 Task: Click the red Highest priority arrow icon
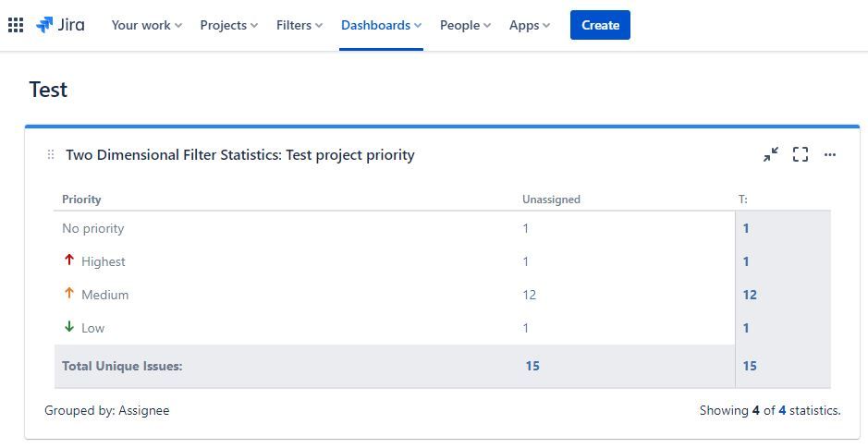pos(68,260)
